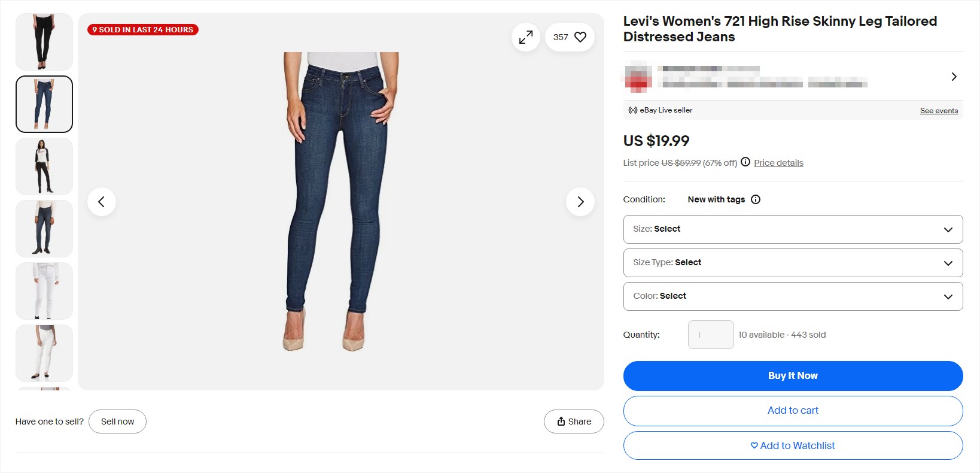The width and height of the screenshot is (980, 473).
Task: Click the eBay Live seller broadcast icon
Action: tap(632, 110)
